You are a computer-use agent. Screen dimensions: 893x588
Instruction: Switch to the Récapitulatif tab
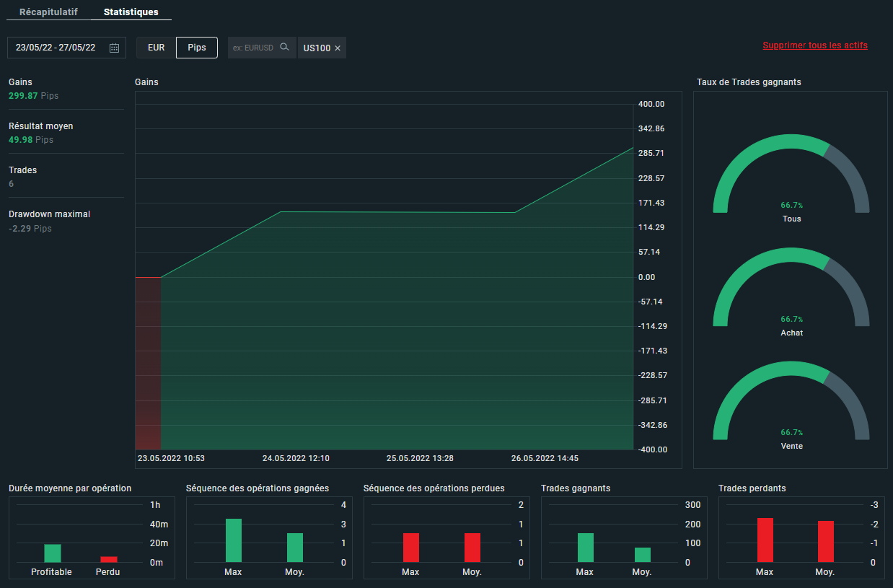pos(48,12)
